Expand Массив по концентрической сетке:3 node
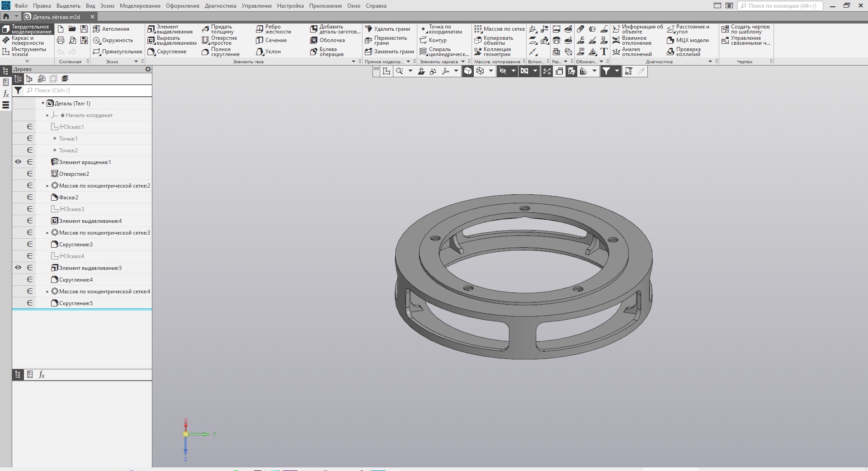This screenshot has width=868, height=471. tap(47, 233)
